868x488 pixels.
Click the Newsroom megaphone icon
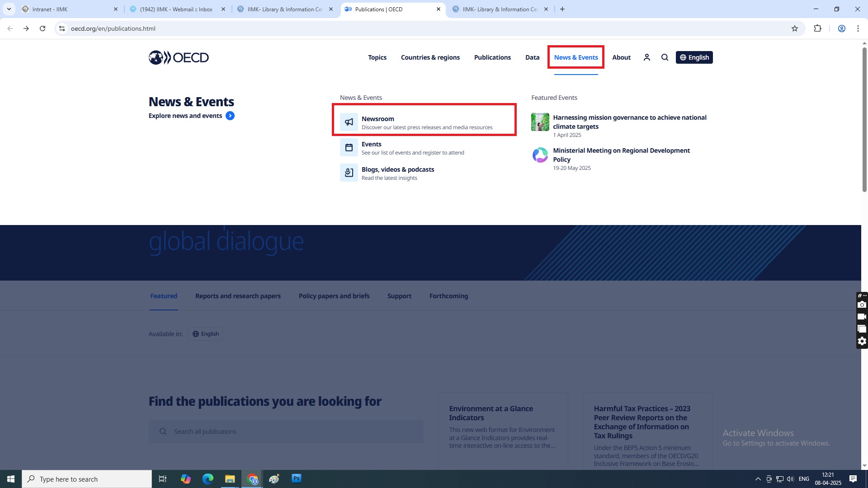tap(349, 122)
